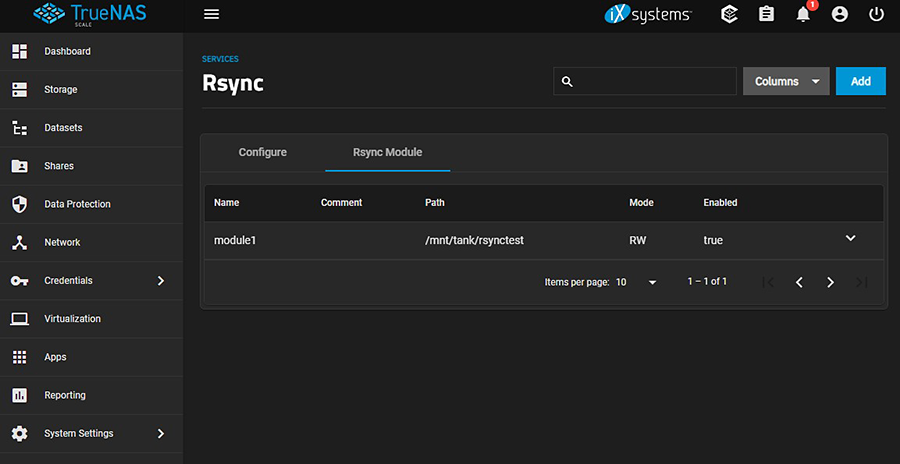Open items per page dropdown
The height and width of the screenshot is (464, 900).
[637, 282]
